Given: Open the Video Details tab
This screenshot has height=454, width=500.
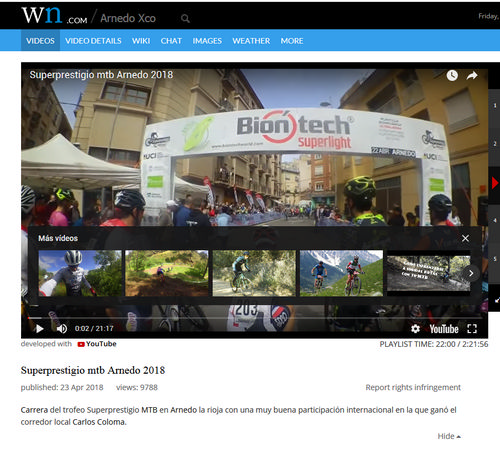Looking at the screenshot, I should click(93, 41).
